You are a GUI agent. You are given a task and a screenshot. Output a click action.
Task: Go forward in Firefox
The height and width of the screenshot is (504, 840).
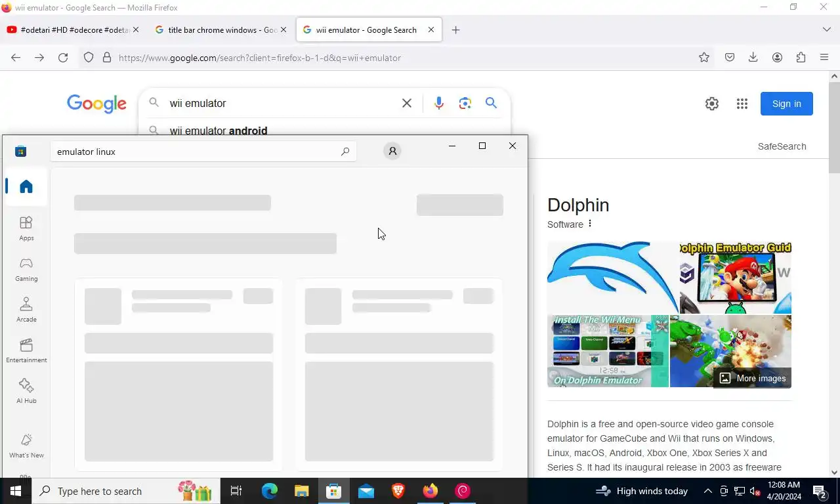pyautogui.click(x=39, y=58)
